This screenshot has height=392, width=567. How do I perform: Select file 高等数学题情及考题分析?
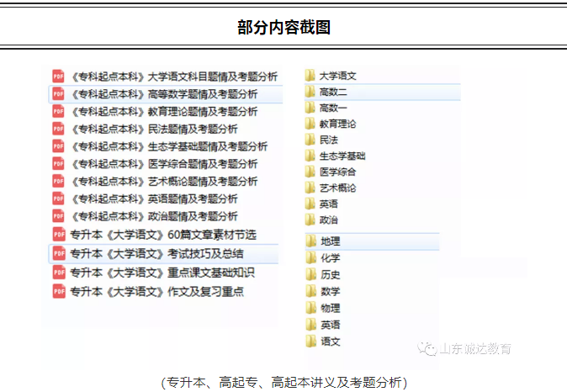pos(166,94)
